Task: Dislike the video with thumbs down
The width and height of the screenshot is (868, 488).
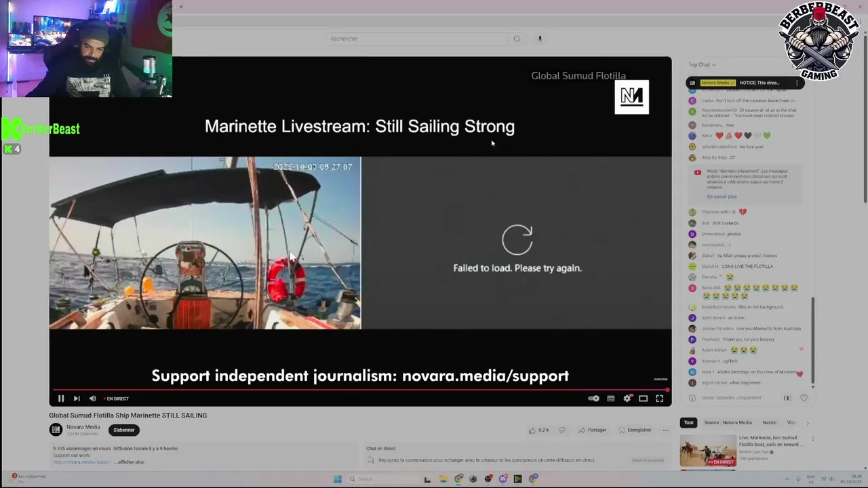Action: click(561, 430)
